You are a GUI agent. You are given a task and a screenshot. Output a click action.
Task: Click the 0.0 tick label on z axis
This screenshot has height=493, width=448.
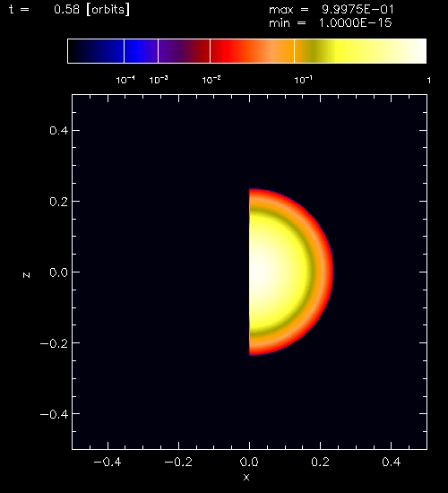pyautogui.click(x=59, y=272)
